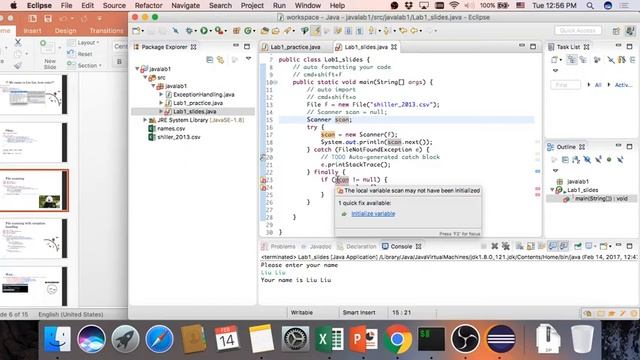Open Package Explorer view menu triangle

click(x=248, y=59)
